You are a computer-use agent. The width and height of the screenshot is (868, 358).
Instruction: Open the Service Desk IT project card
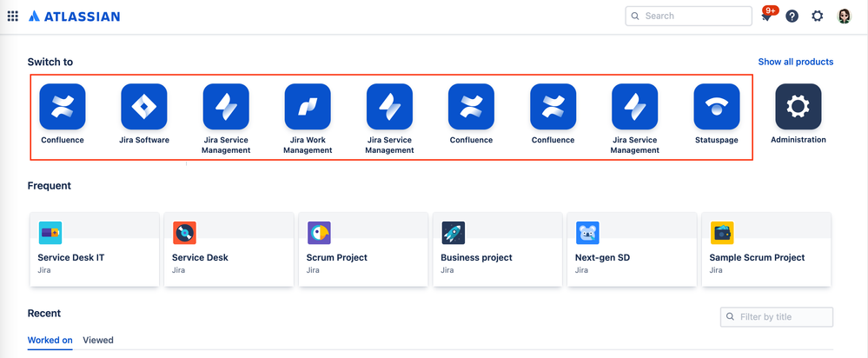(95, 249)
